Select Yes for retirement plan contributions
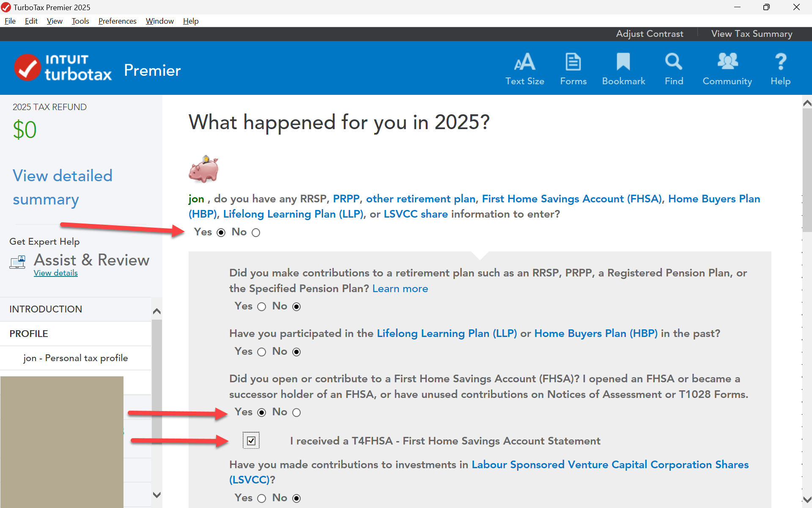 pos(262,307)
